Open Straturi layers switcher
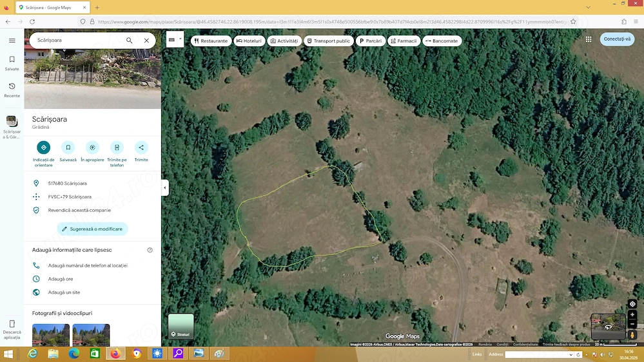The image size is (644, 362). 181,327
